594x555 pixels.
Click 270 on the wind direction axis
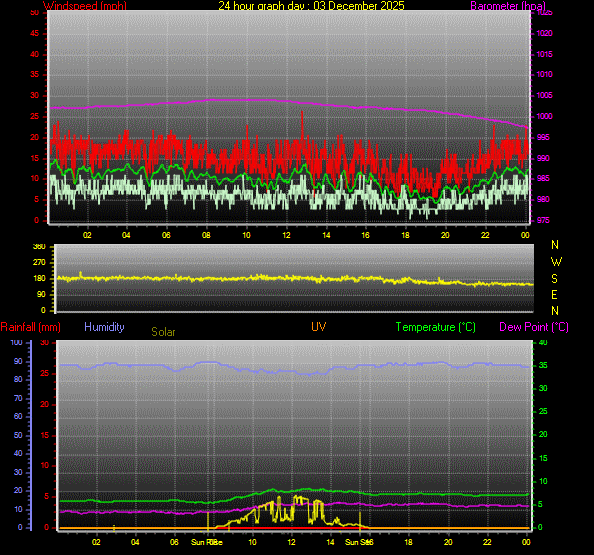(39, 262)
